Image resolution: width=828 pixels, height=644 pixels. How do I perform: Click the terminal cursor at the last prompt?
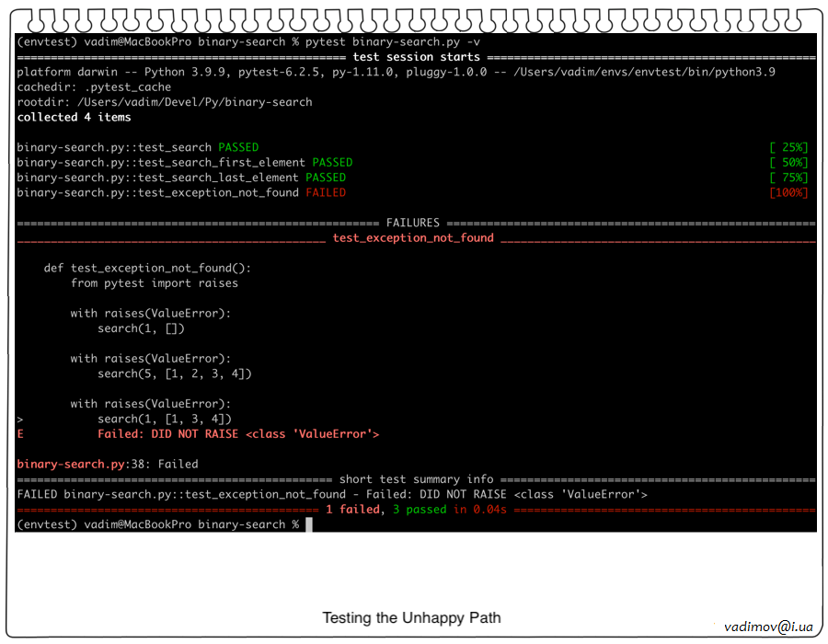coord(309,524)
